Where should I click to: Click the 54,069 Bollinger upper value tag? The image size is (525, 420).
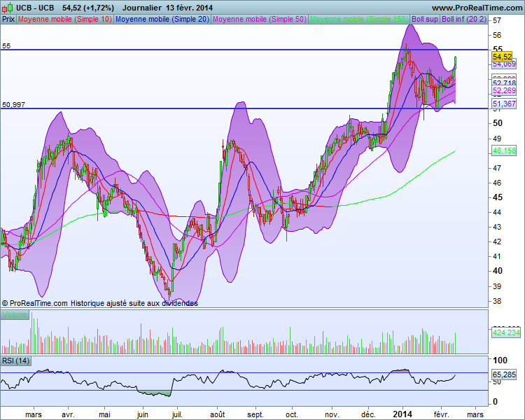[x=504, y=64]
